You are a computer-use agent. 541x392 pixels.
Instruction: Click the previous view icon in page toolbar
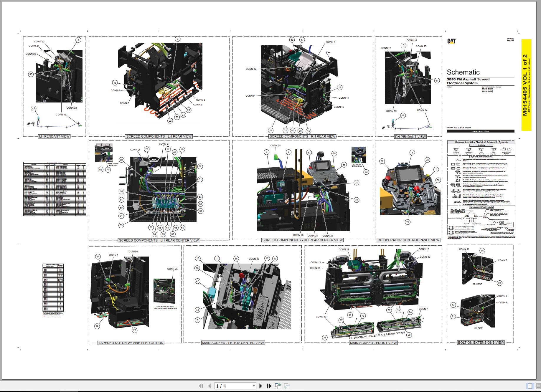(278, 386)
